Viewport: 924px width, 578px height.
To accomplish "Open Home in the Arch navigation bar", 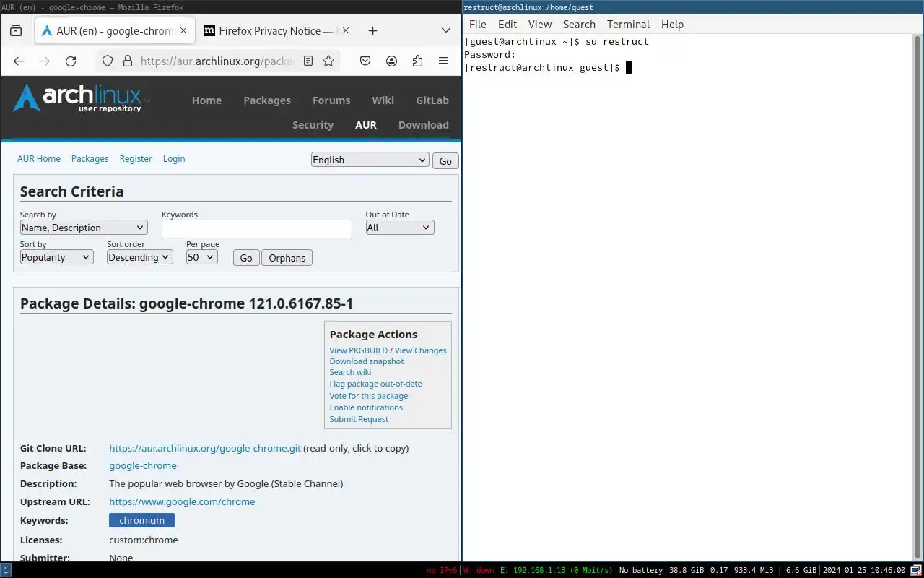I will click(206, 100).
